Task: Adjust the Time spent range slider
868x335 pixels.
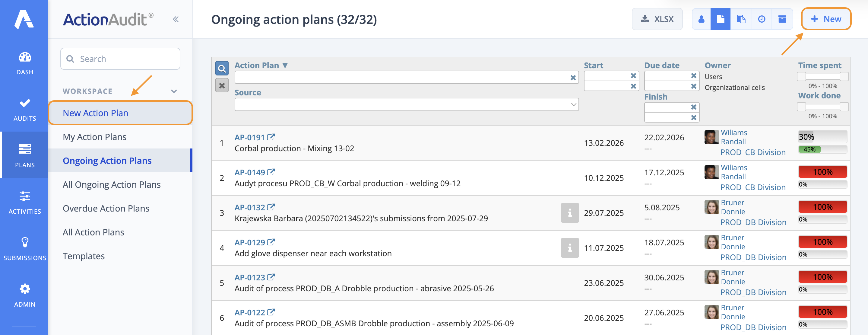Action: (x=822, y=76)
